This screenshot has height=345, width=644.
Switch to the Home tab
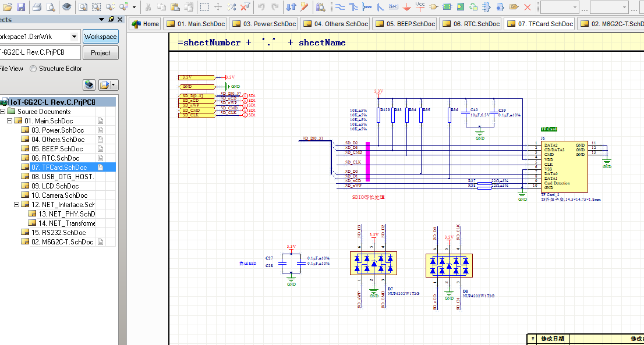pyautogui.click(x=145, y=24)
